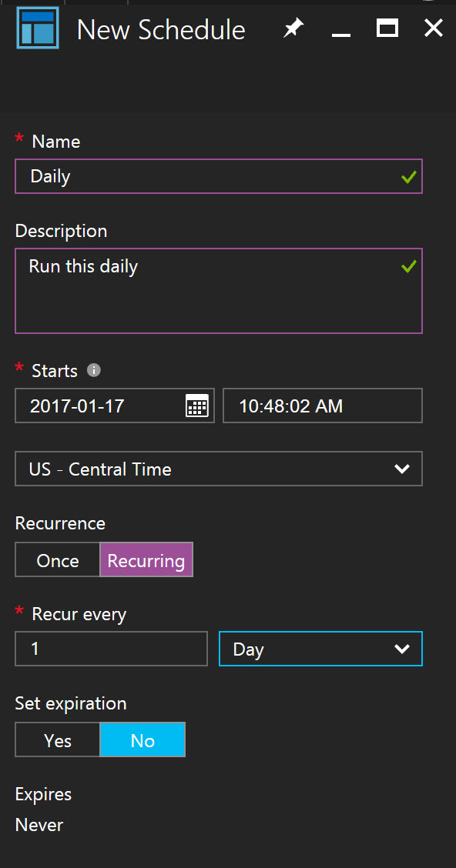Click the Starts info icon
Image resolution: width=456 pixels, height=868 pixels.
pyautogui.click(x=94, y=370)
